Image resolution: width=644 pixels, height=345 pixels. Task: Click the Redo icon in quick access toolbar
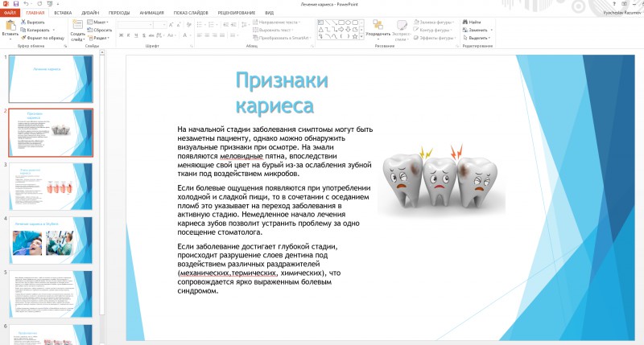39,4
